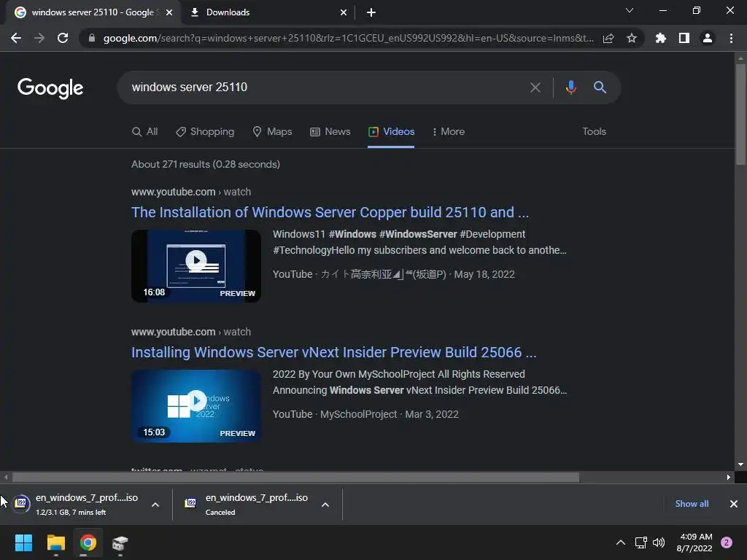
Task: Click the scroll down arrow on the page scrollbar
Action: [x=740, y=464]
